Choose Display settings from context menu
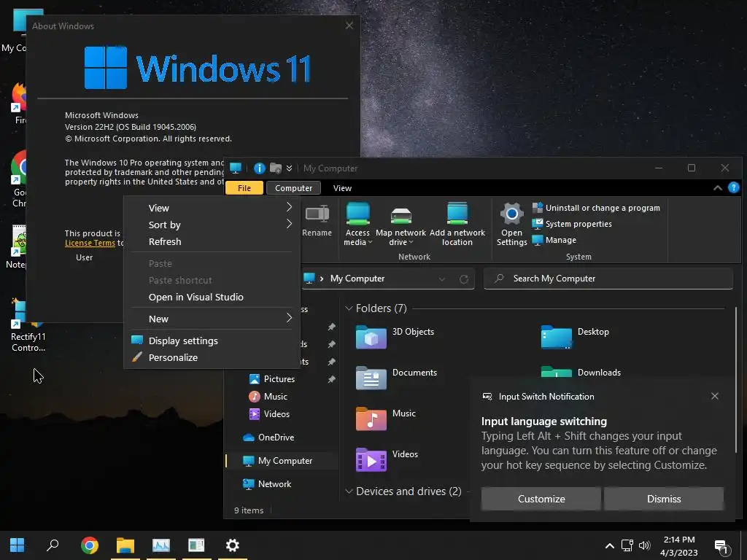 212,341
